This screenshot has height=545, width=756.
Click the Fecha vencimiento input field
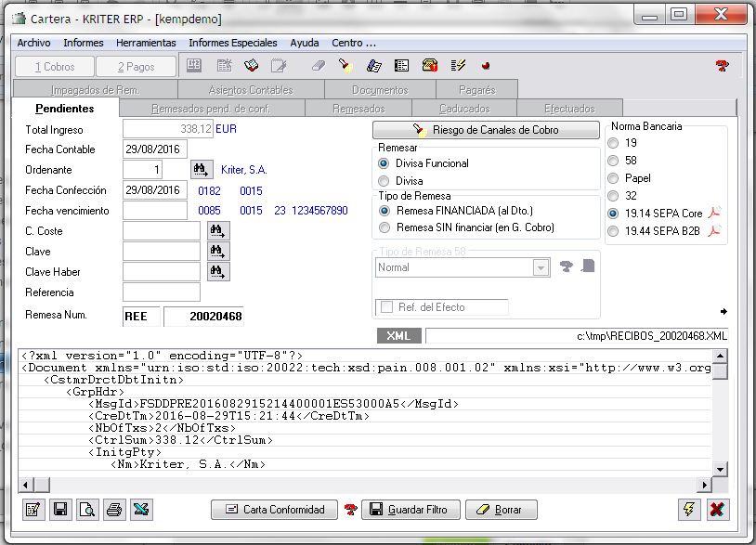pyautogui.click(x=155, y=211)
